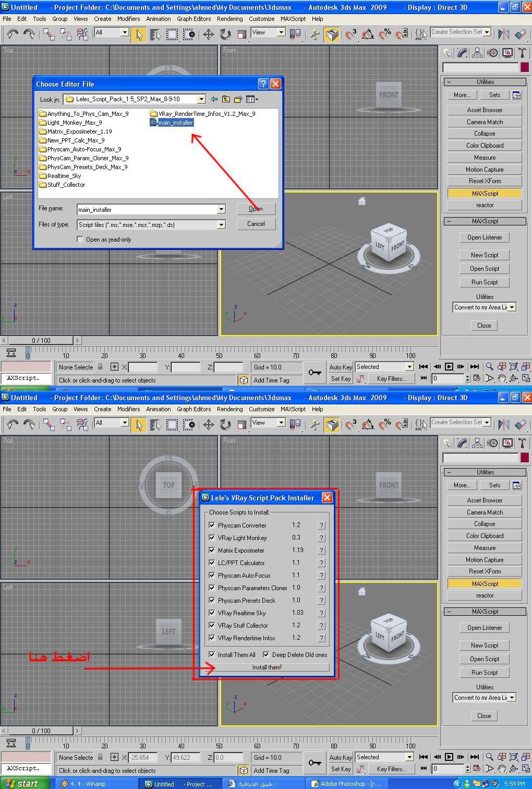The width and height of the screenshot is (532, 789).
Task: Uncheck VRay Light Monkey script
Action: tap(212, 537)
